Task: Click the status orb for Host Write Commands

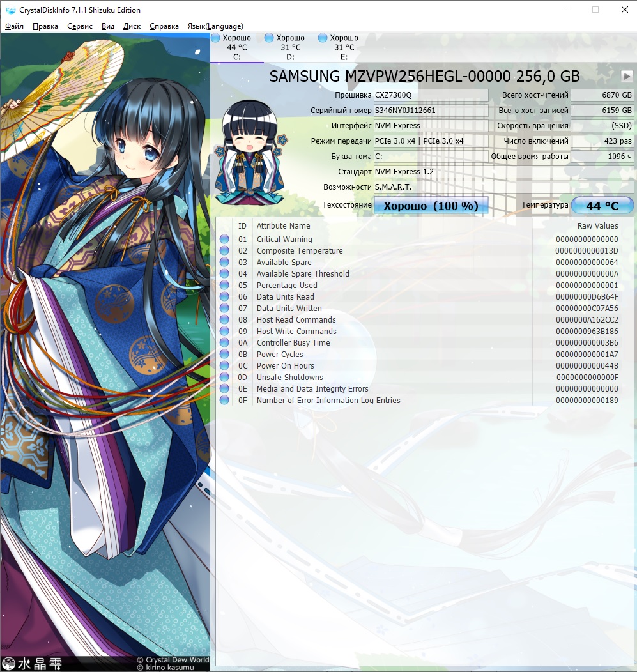Action: [224, 331]
